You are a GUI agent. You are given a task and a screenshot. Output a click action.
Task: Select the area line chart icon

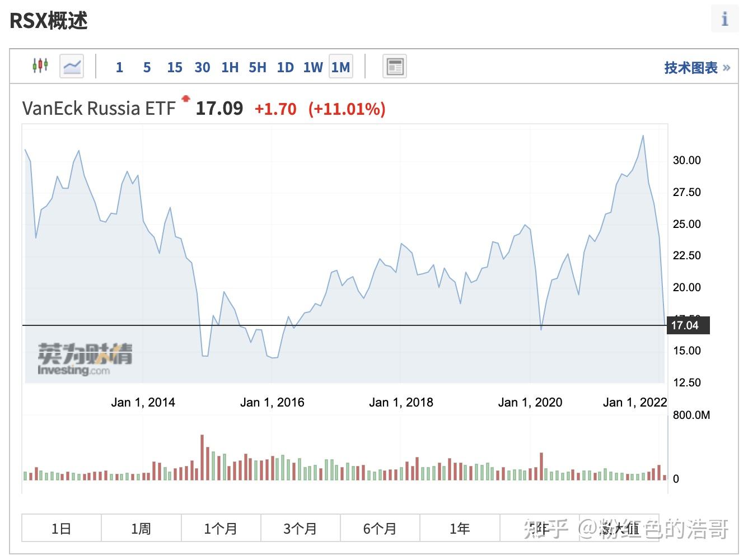72,67
